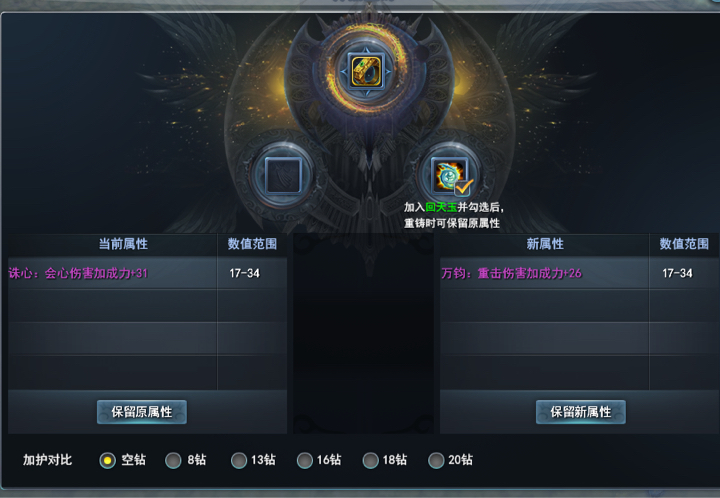Select the 13钻 radio button
This screenshot has height=498, width=720.
coord(239,460)
